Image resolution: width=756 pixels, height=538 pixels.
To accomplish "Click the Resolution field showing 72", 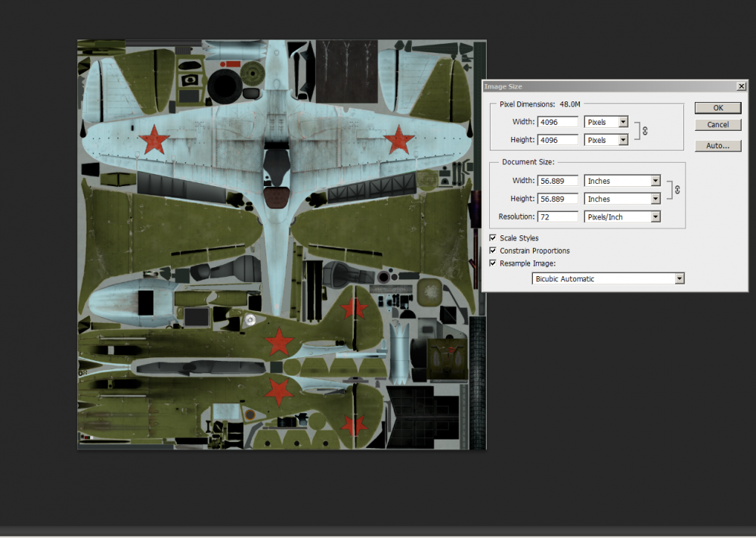I will pos(558,217).
